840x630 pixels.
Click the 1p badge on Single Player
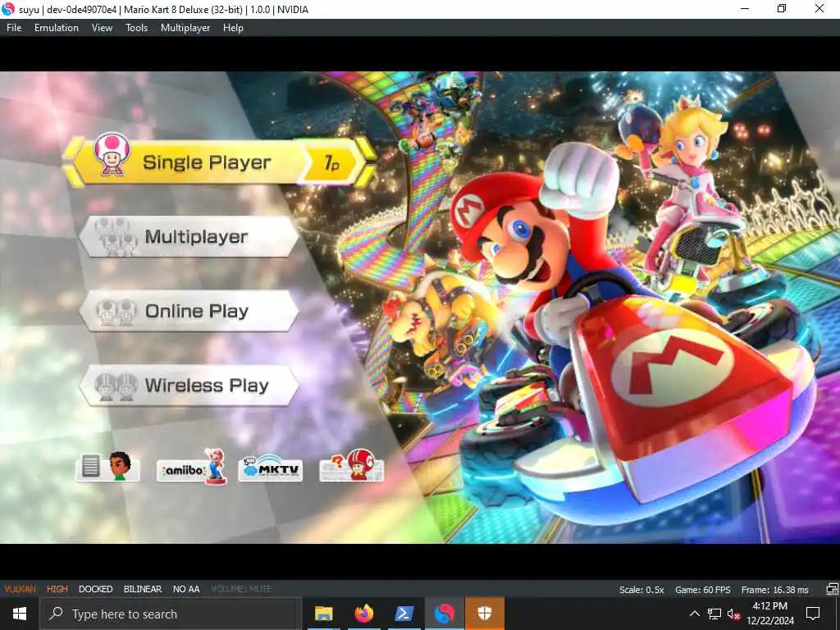331,163
